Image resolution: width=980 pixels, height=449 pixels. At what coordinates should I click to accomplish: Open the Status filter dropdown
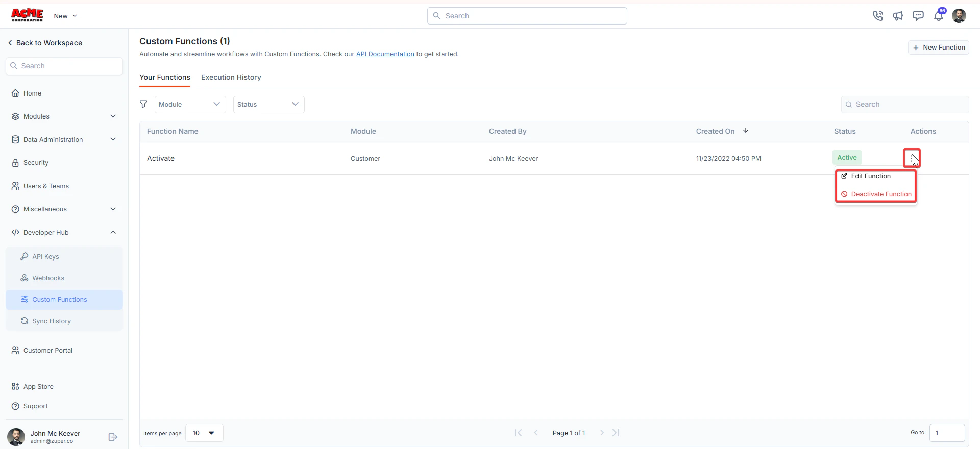tap(268, 105)
